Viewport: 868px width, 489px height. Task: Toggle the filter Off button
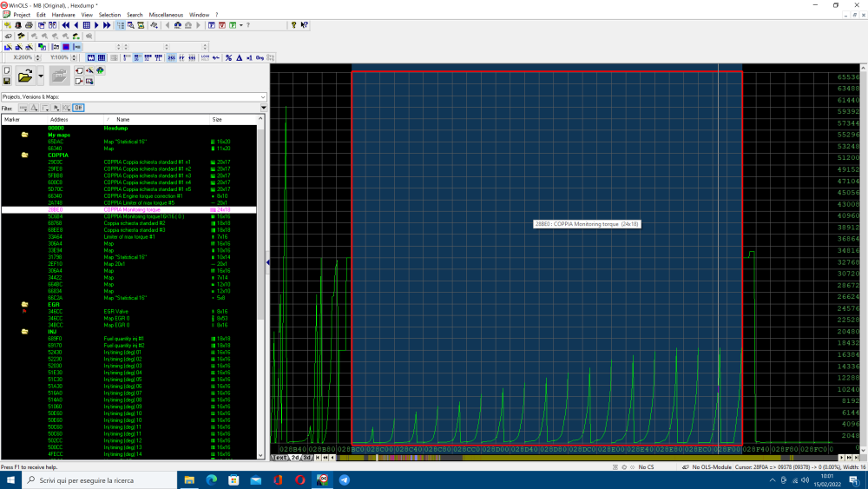[x=78, y=108]
